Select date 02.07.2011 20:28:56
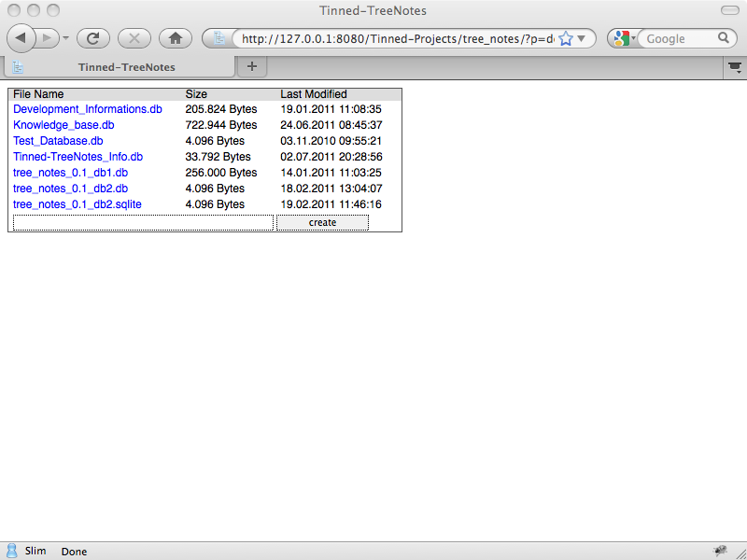This screenshot has width=747, height=560. 331,157
